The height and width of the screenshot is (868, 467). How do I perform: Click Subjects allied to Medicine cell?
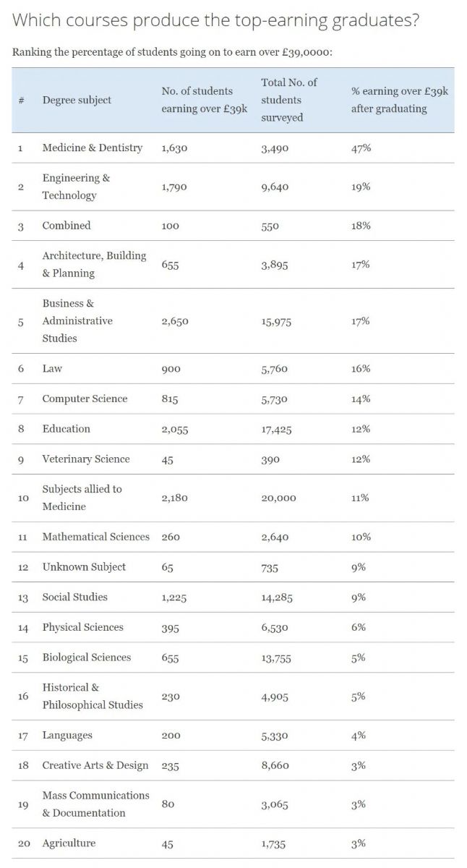click(82, 498)
